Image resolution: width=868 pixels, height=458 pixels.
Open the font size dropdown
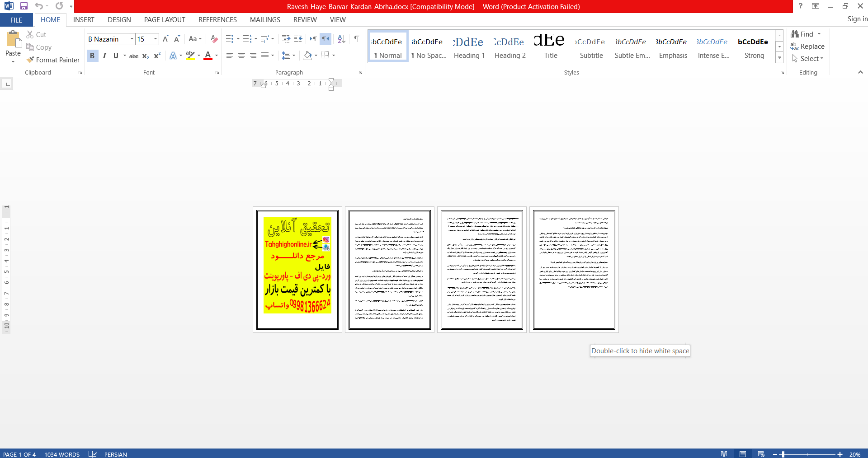(156, 39)
